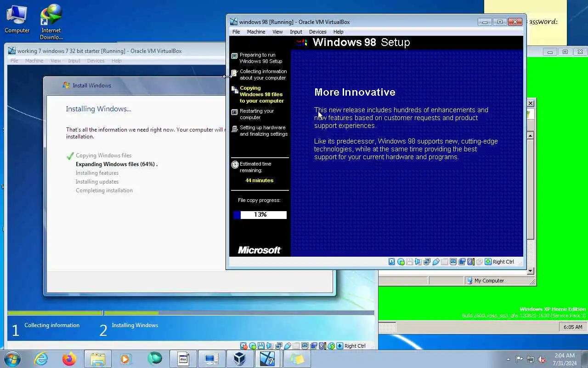Open Action Center flag in system tray
This screenshot has height=368, width=588.
click(519, 359)
